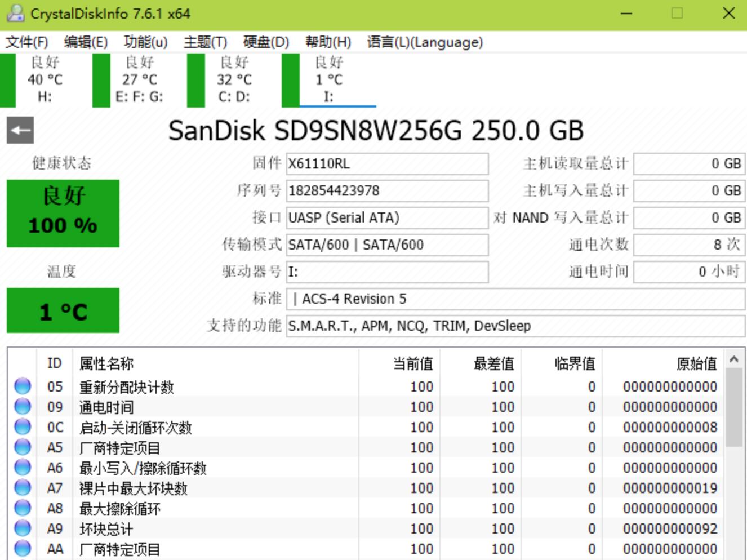Click the green status bar beside disk C: D:
This screenshot has width=747, height=560.
[195, 80]
